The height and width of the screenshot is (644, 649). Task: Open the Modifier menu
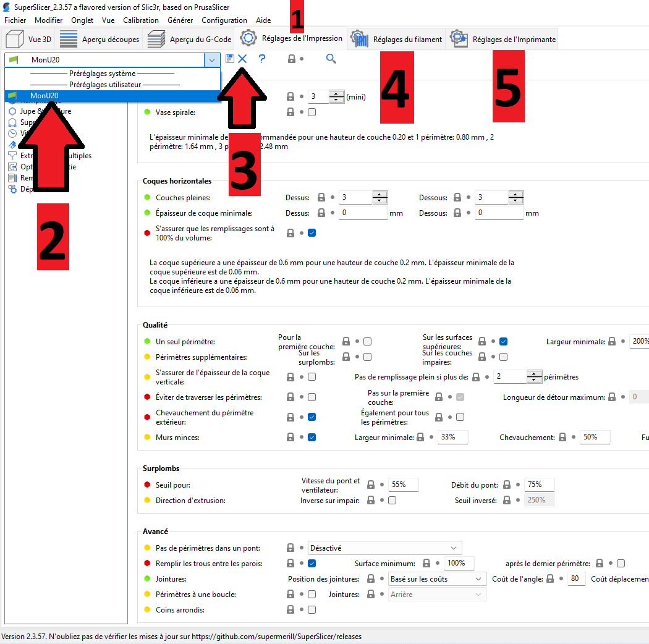(48, 20)
